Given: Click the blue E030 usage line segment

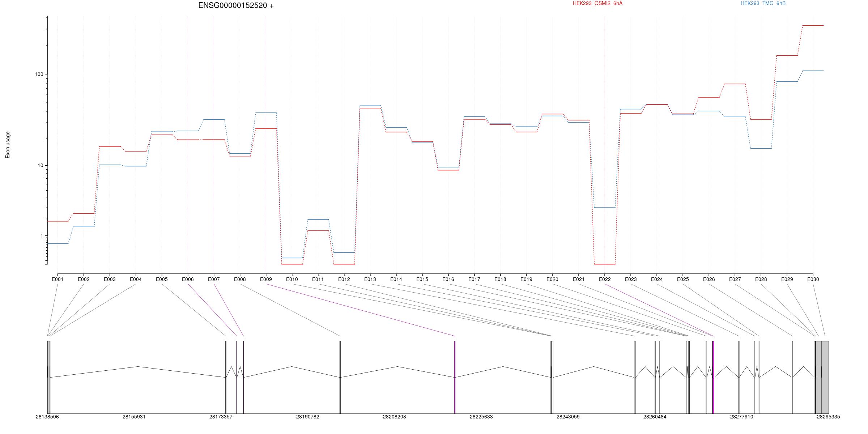Looking at the screenshot, I should (813, 71).
